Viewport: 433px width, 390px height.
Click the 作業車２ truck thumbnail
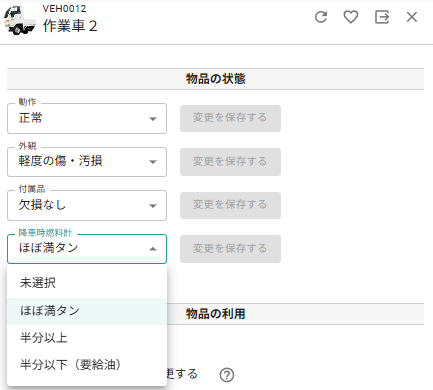tap(20, 21)
